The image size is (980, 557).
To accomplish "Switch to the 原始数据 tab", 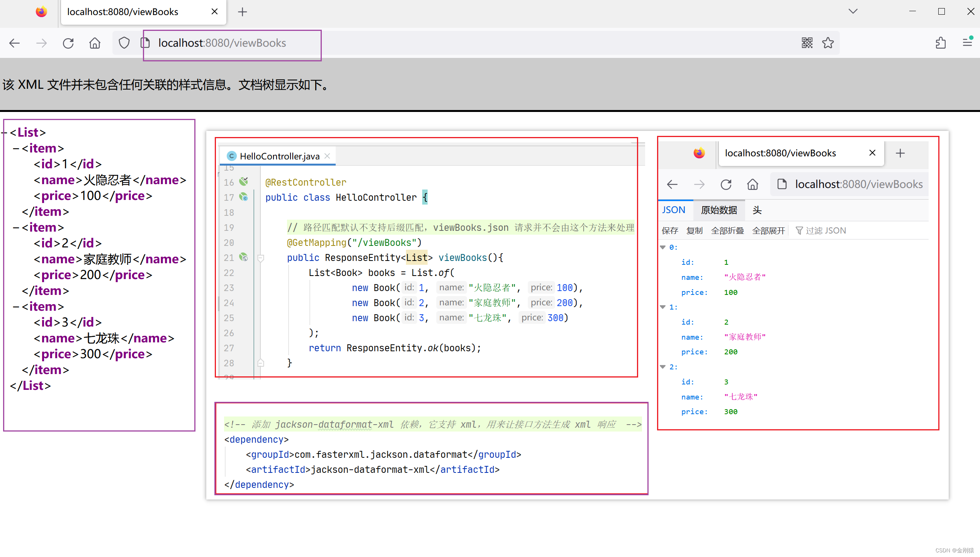I will 719,210.
